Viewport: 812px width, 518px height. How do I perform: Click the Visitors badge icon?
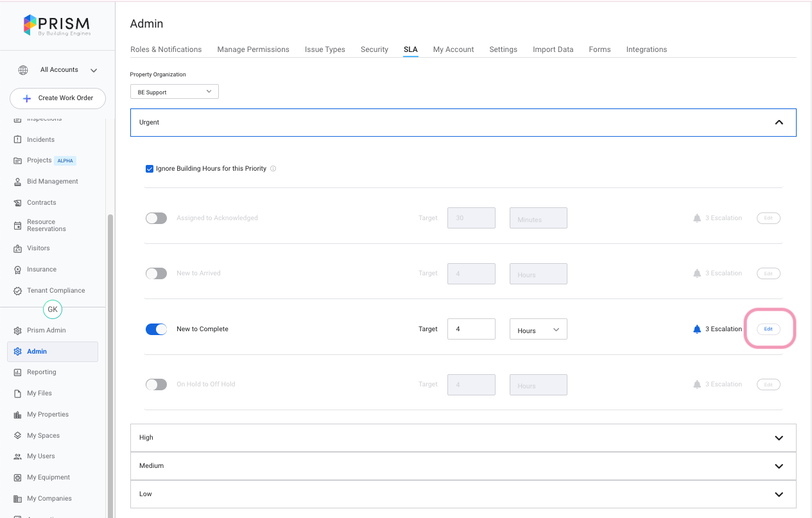coord(18,248)
